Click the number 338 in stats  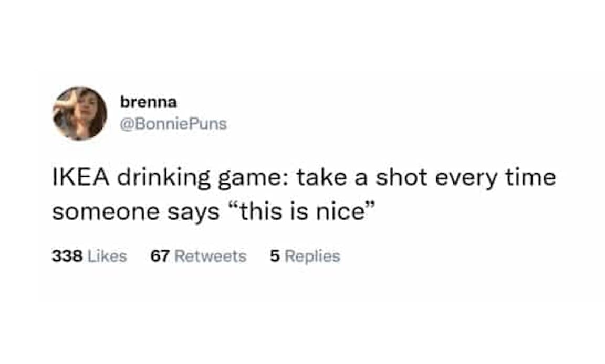67,256
